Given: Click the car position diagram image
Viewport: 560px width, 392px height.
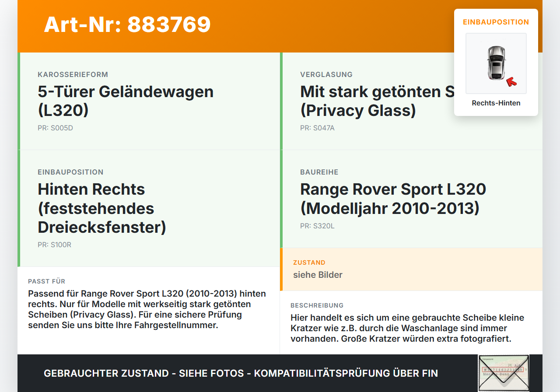Looking at the screenshot, I should tap(496, 63).
